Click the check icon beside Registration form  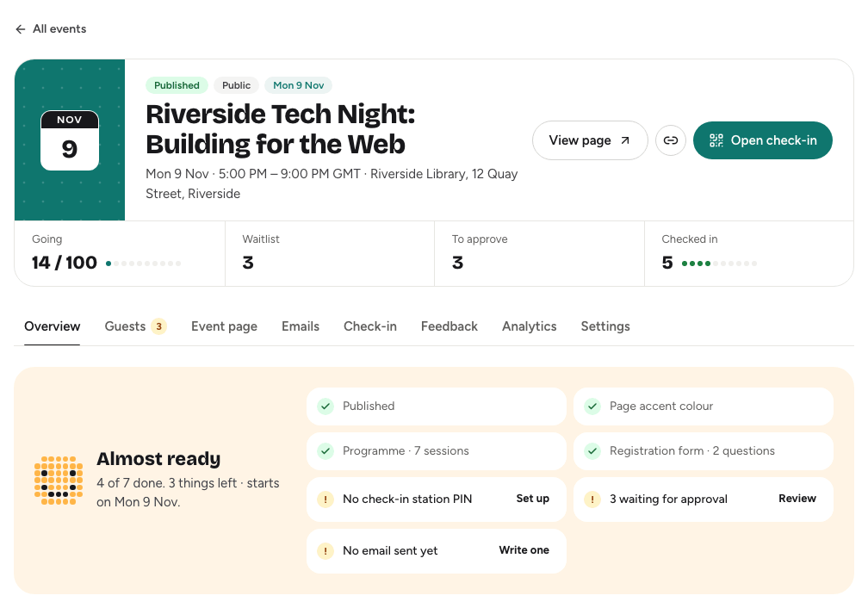(592, 451)
